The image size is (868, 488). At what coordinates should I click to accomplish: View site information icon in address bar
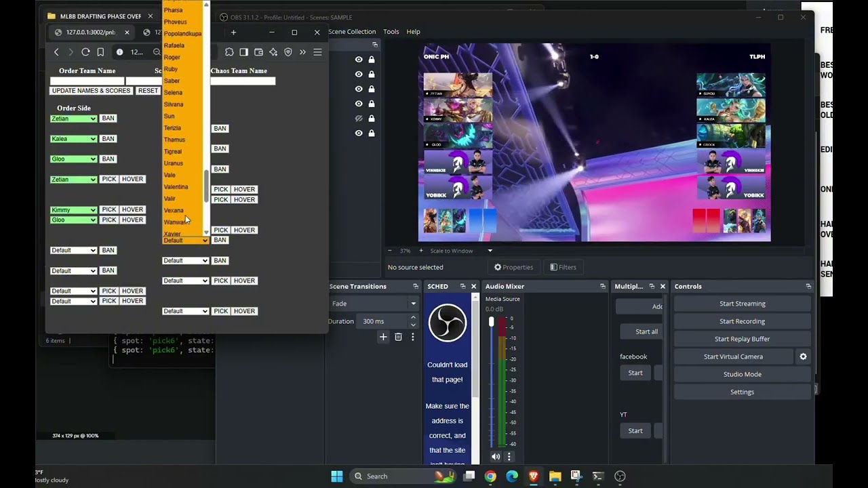click(x=119, y=52)
